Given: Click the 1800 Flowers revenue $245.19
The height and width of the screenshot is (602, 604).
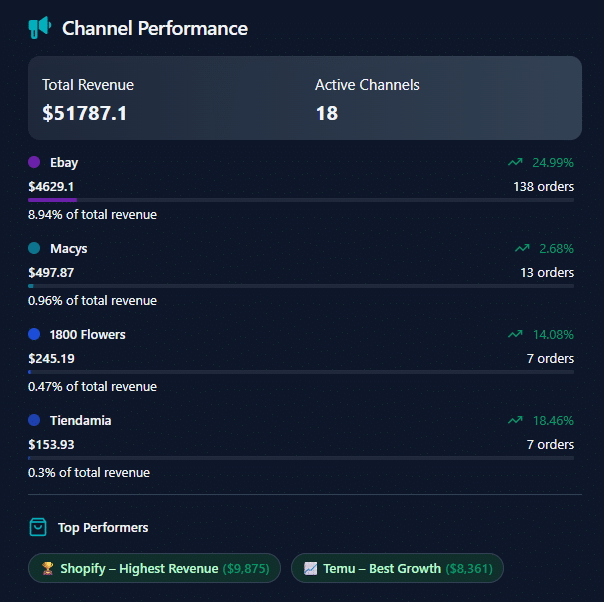Looking at the screenshot, I should 51,358.
